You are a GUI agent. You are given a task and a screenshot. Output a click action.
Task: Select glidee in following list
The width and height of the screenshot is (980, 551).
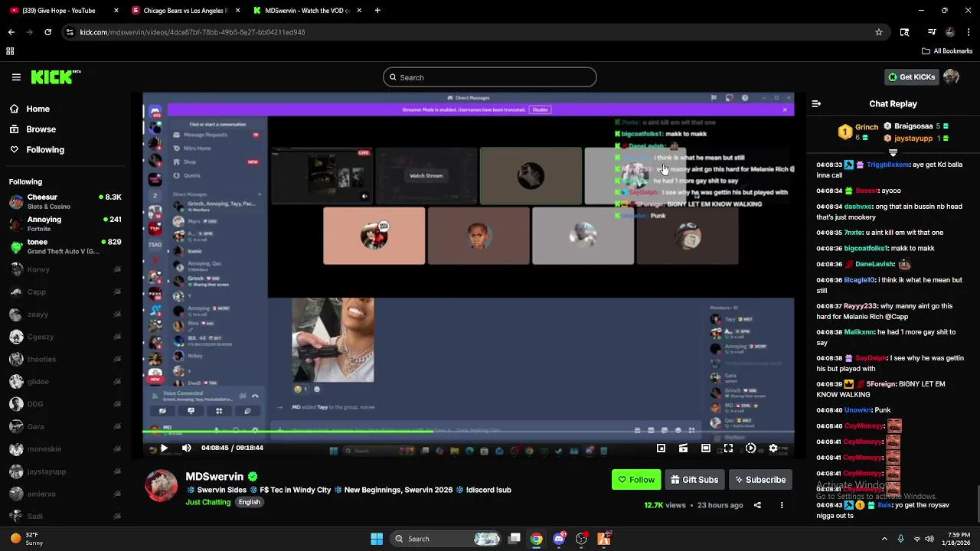(65, 381)
